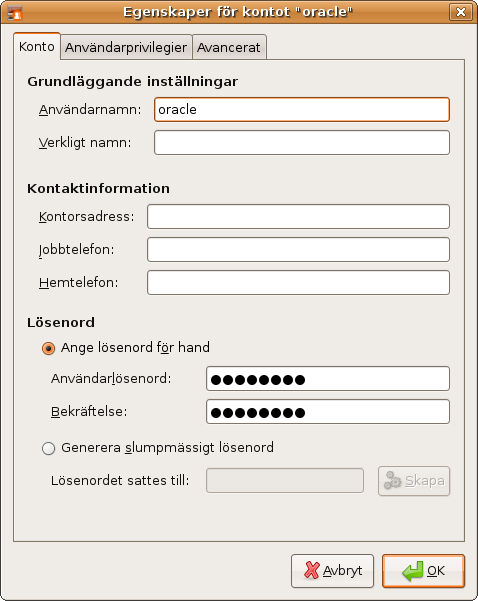Image resolution: width=478 pixels, height=601 pixels.
Task: Click into the Kontorsadress input field
Action: point(298,217)
